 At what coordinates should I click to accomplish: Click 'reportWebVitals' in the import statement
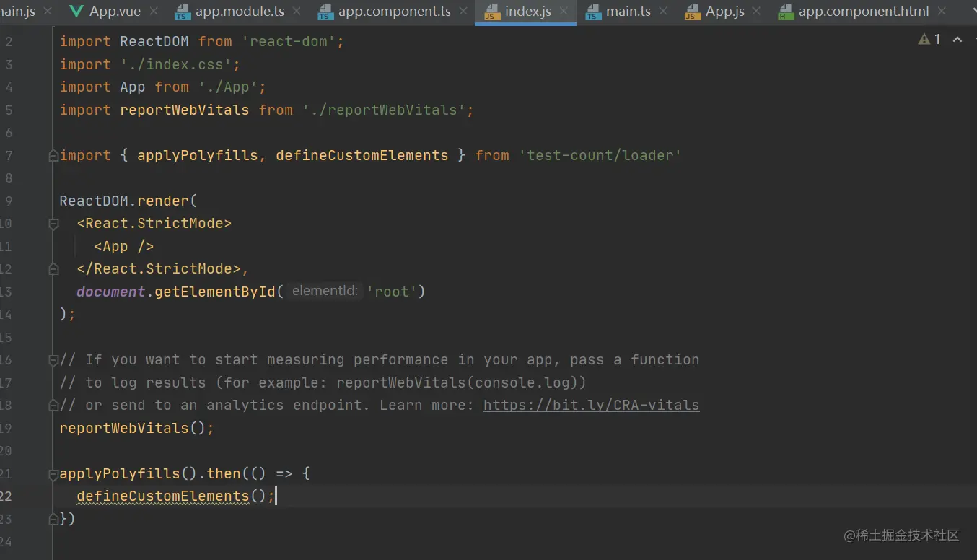click(185, 110)
